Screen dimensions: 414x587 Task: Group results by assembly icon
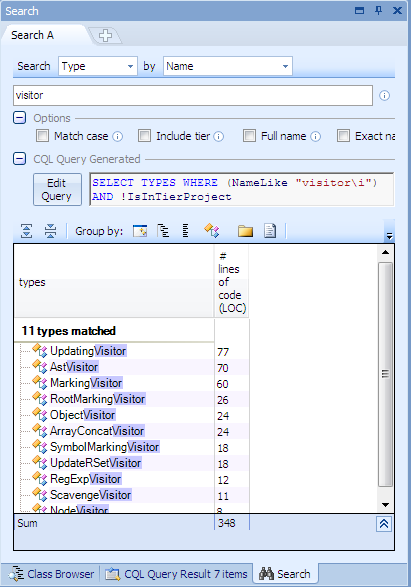click(140, 231)
